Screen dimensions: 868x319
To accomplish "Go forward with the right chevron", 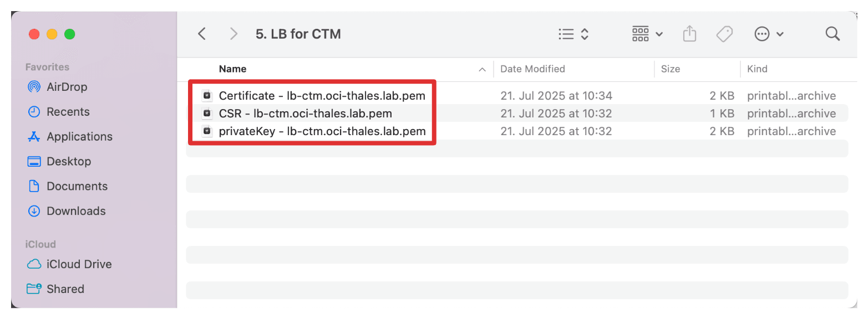I will pos(234,34).
